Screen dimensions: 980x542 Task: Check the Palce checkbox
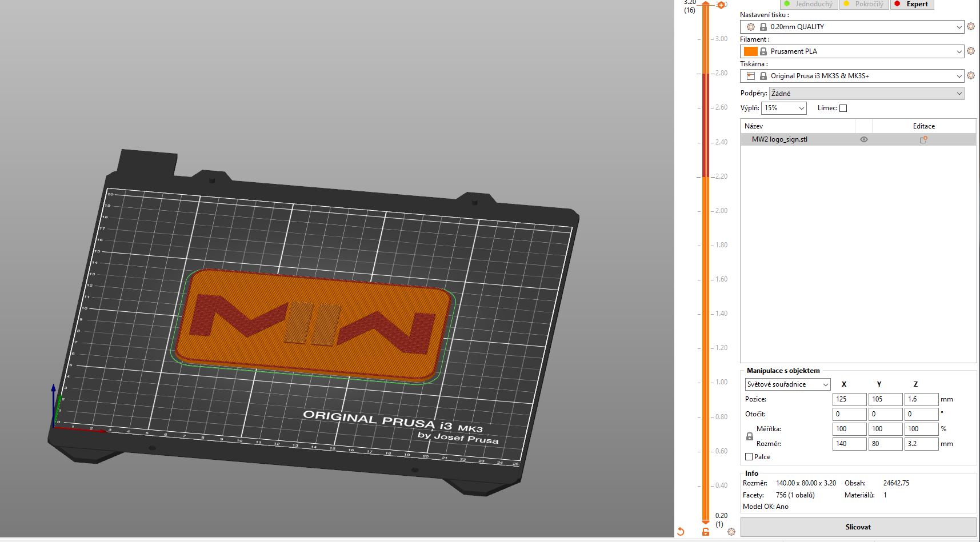click(x=749, y=457)
